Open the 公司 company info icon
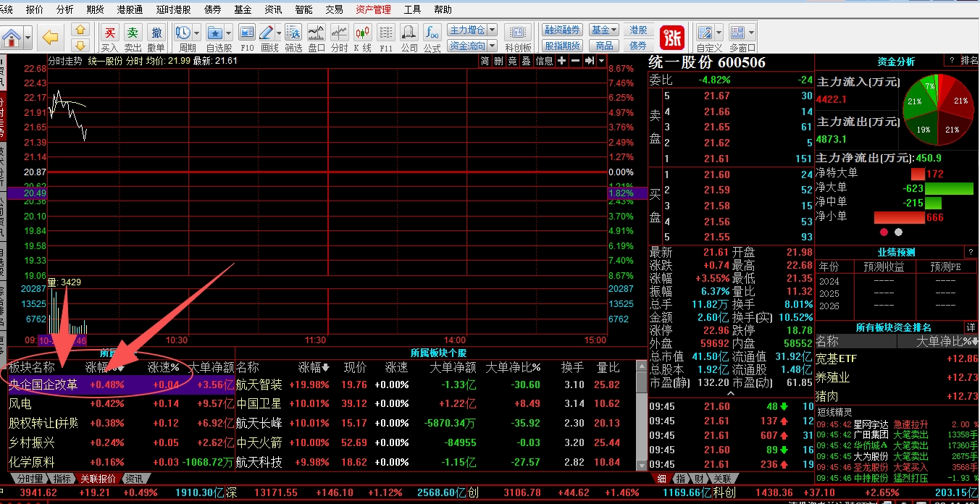The height and width of the screenshot is (504, 980). click(409, 33)
